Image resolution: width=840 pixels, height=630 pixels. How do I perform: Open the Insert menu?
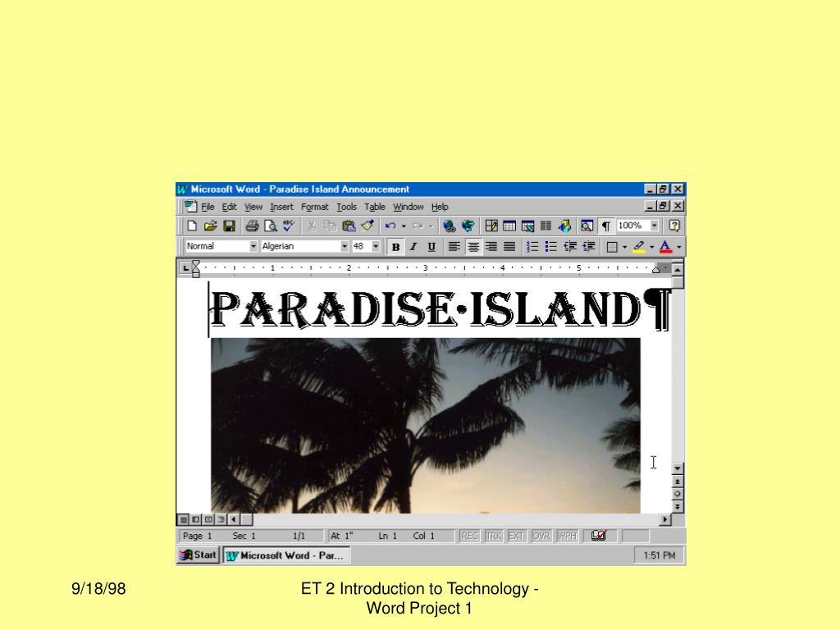(x=281, y=207)
